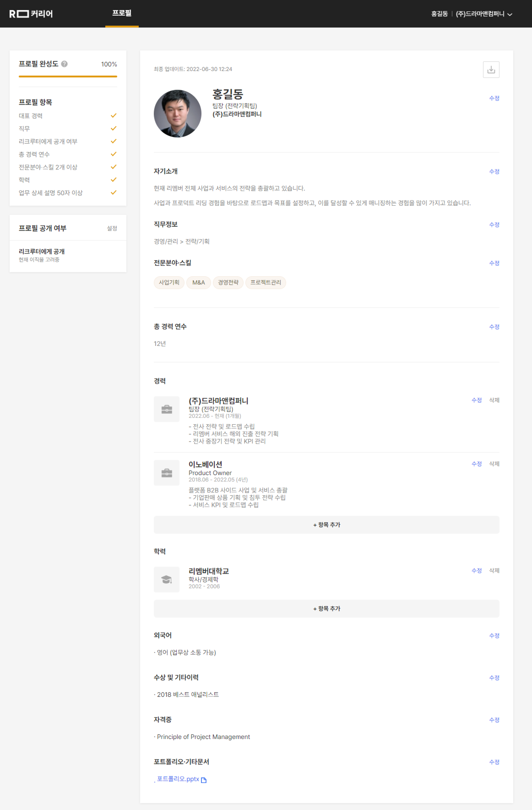Click the 2018 베스트 애널리스트 entry
Image resolution: width=532 pixels, height=810 pixels.
click(188, 695)
